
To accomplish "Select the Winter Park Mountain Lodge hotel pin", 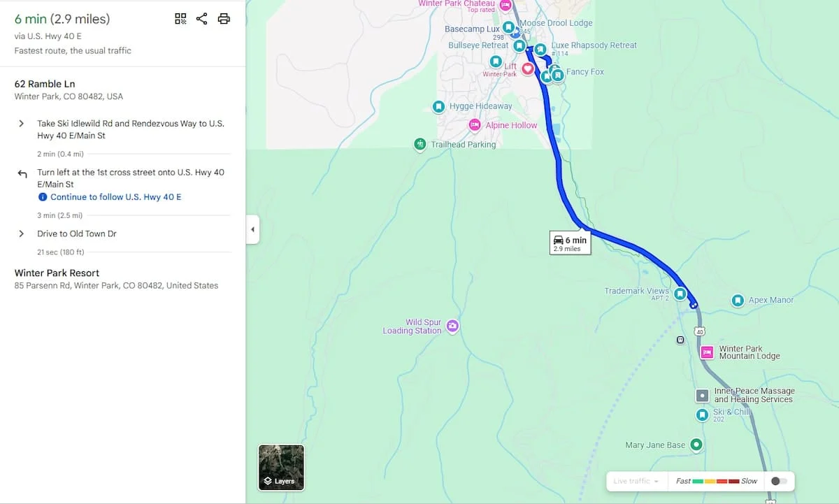I will pos(707,352).
